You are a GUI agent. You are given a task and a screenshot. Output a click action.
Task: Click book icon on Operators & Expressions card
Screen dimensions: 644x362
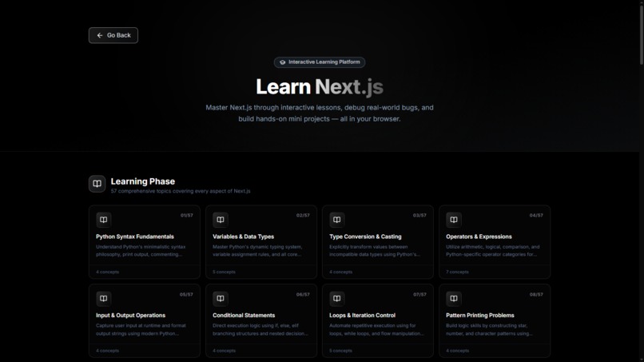coord(453,220)
